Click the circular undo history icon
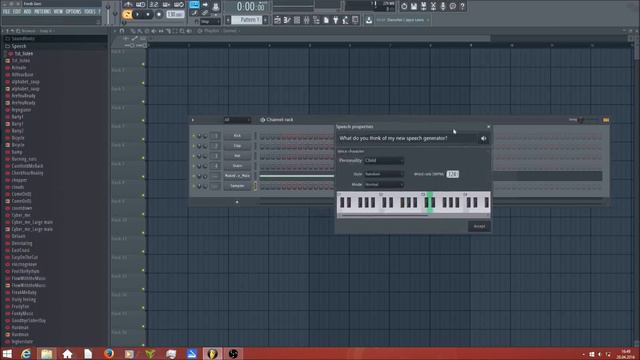The height and width of the screenshot is (360, 640). (x=404, y=6)
